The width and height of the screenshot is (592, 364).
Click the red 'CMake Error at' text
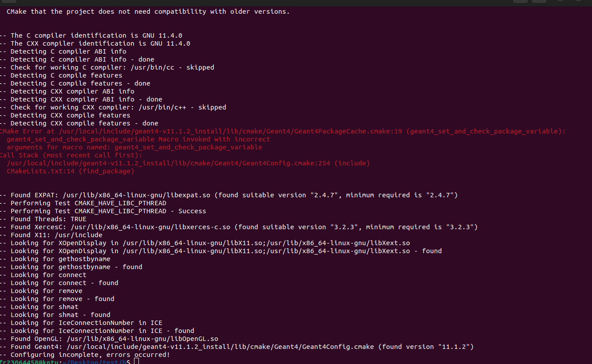tap(27, 131)
